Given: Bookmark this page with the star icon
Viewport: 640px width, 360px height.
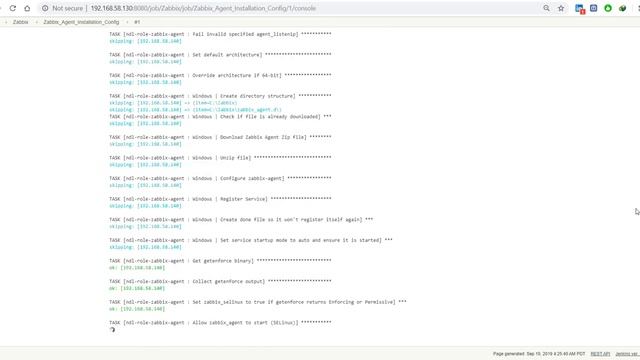Looking at the screenshot, I should (x=561, y=8).
